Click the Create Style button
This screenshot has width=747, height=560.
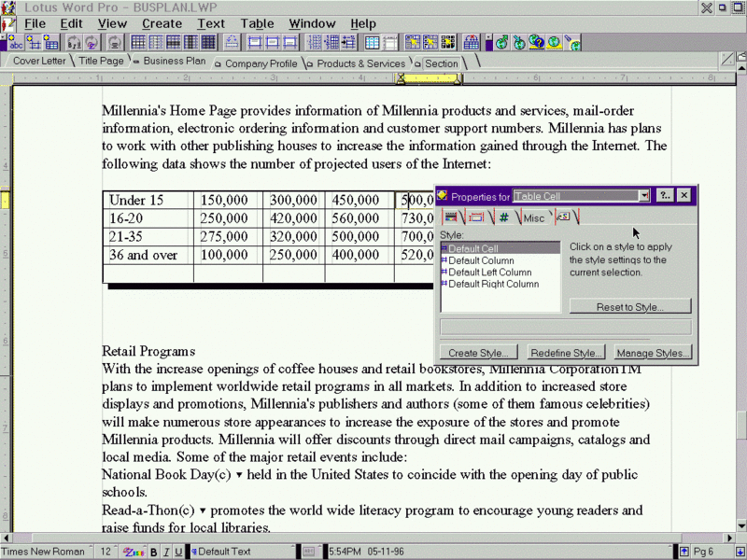tap(478, 353)
